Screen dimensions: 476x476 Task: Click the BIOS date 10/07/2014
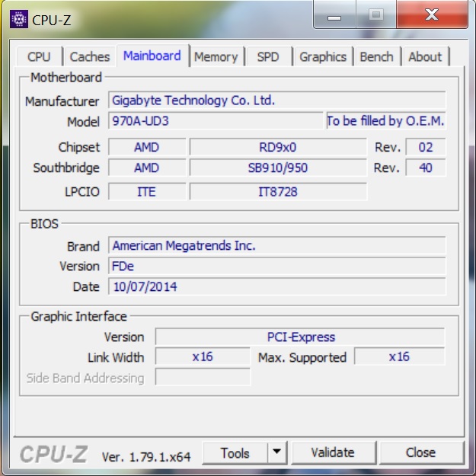pyautogui.click(x=277, y=286)
